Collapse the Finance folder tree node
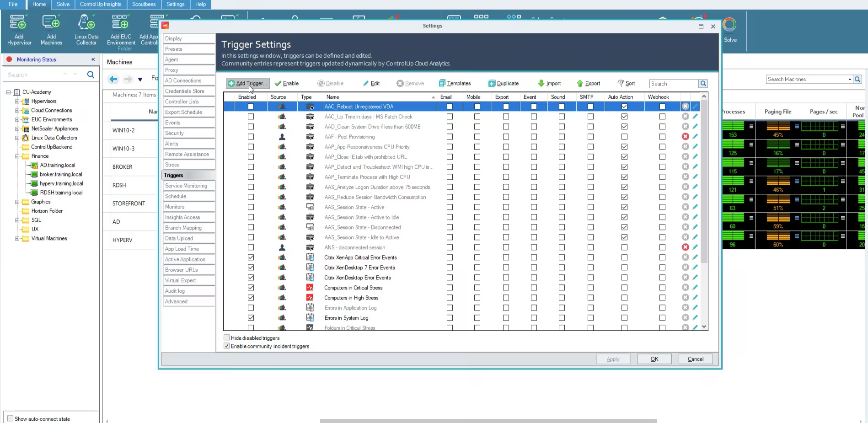The width and height of the screenshot is (868, 423). (x=17, y=156)
